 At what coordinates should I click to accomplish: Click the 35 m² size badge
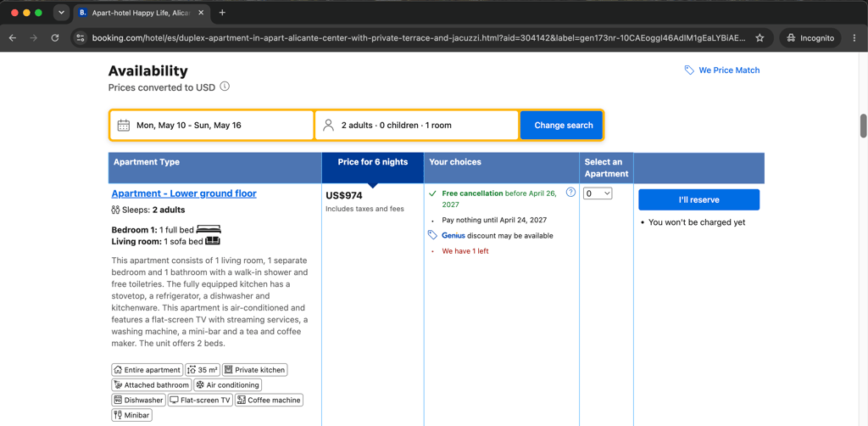(203, 370)
